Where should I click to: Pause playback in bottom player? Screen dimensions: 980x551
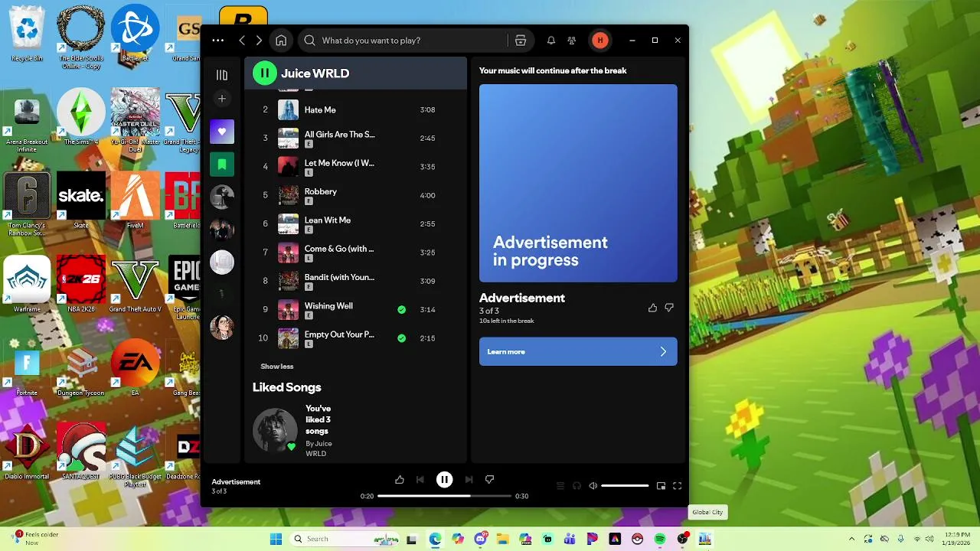pyautogui.click(x=444, y=480)
